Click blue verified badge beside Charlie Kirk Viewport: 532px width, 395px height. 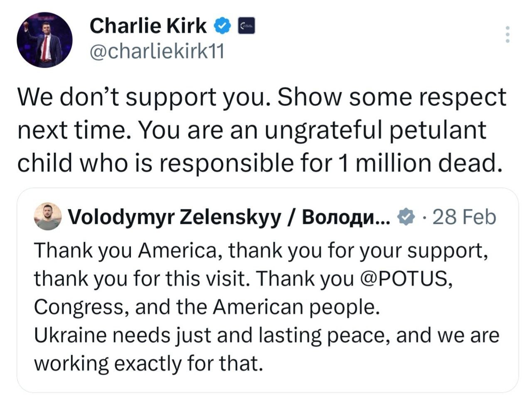222,27
